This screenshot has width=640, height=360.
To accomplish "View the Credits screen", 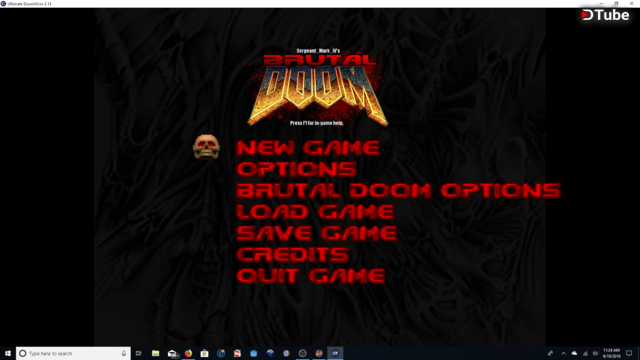I will [293, 254].
